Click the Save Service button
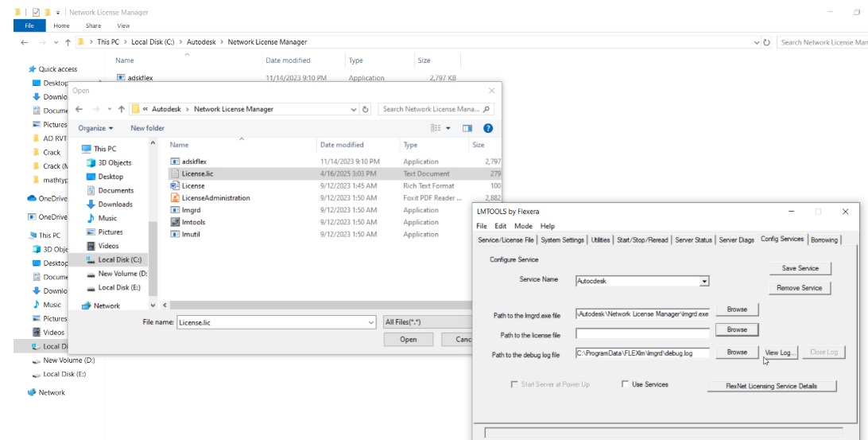The height and width of the screenshot is (440, 868). pos(800,268)
